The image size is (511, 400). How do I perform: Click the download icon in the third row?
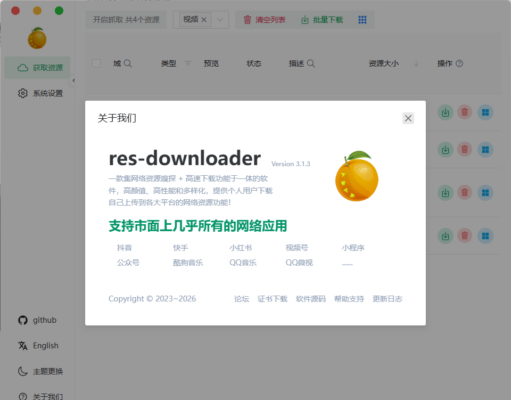(x=445, y=193)
